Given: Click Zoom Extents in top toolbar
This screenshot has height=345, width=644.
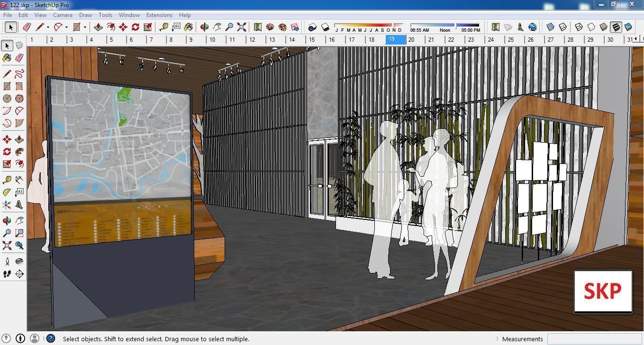Looking at the screenshot, I should click(242, 27).
